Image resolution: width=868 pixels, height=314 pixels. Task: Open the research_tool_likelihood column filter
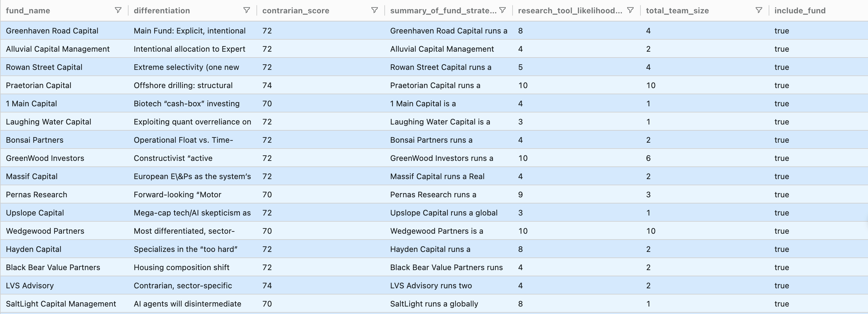coord(630,10)
